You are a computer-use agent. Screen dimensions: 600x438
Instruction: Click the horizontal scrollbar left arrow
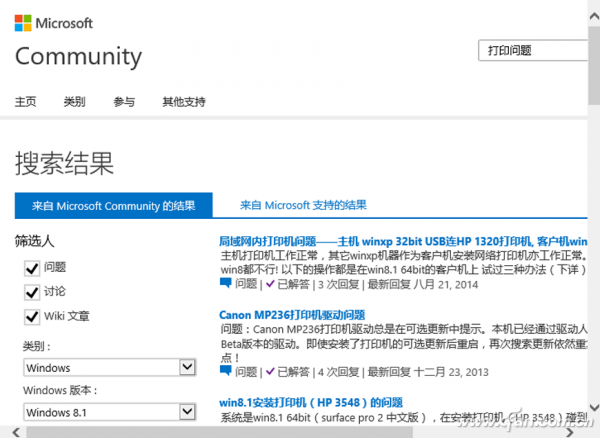tap(16, 433)
